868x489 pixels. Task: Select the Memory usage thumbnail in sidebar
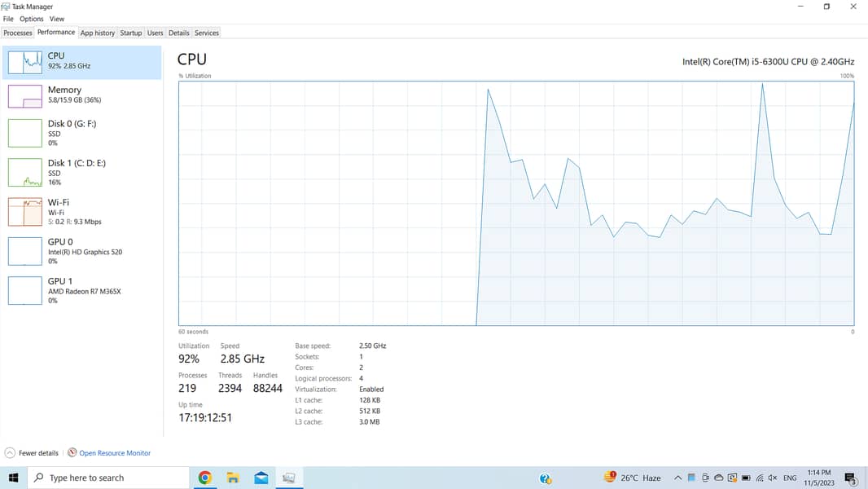(x=24, y=95)
